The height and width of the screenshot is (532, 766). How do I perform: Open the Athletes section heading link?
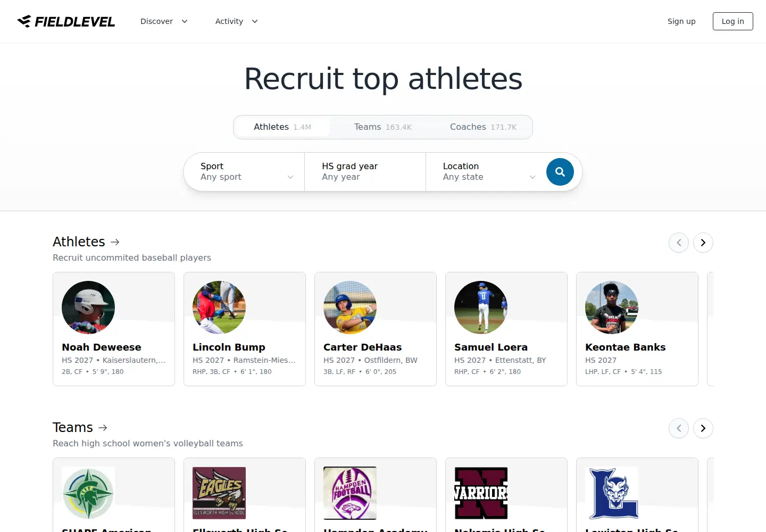tap(86, 242)
